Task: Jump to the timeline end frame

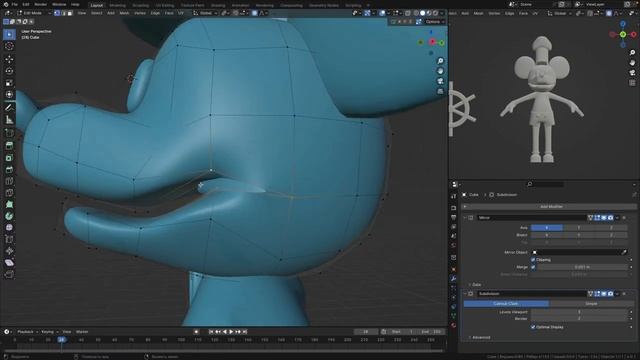Action: (244, 332)
